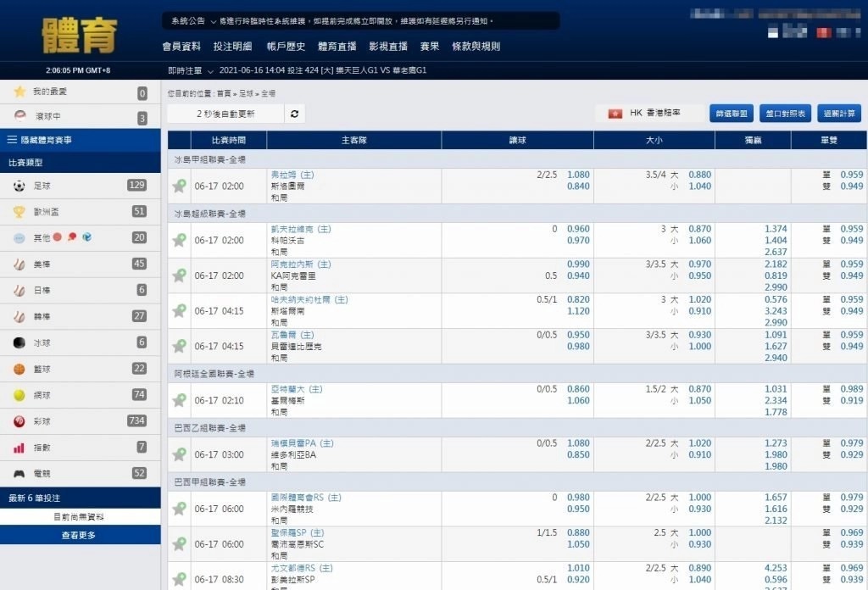The height and width of the screenshot is (590, 868).
Task: Select the 冰球 hockey puck icon
Action: click(x=19, y=342)
